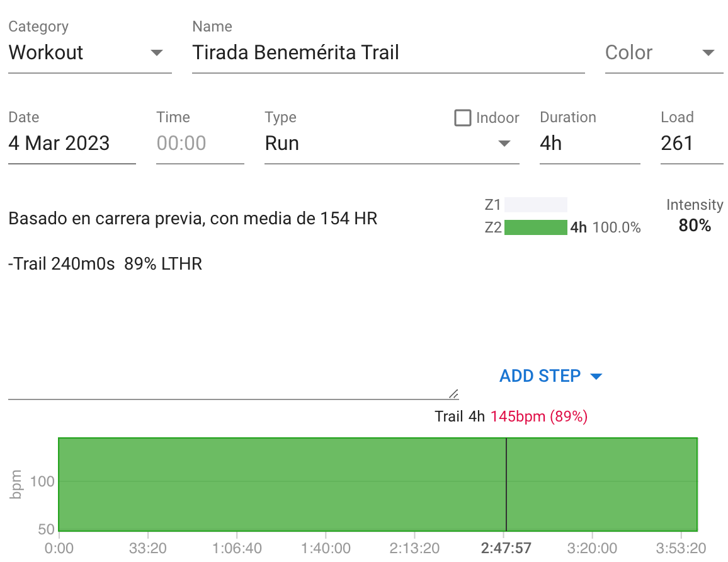The width and height of the screenshot is (728, 562).
Task: Click the green Z2 zone bar
Action: tap(535, 227)
